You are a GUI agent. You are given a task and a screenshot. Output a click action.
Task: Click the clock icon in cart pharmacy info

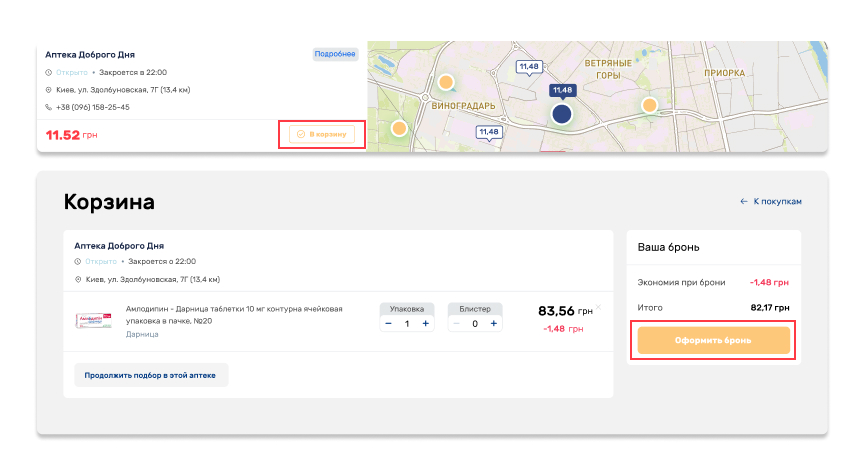(x=78, y=262)
